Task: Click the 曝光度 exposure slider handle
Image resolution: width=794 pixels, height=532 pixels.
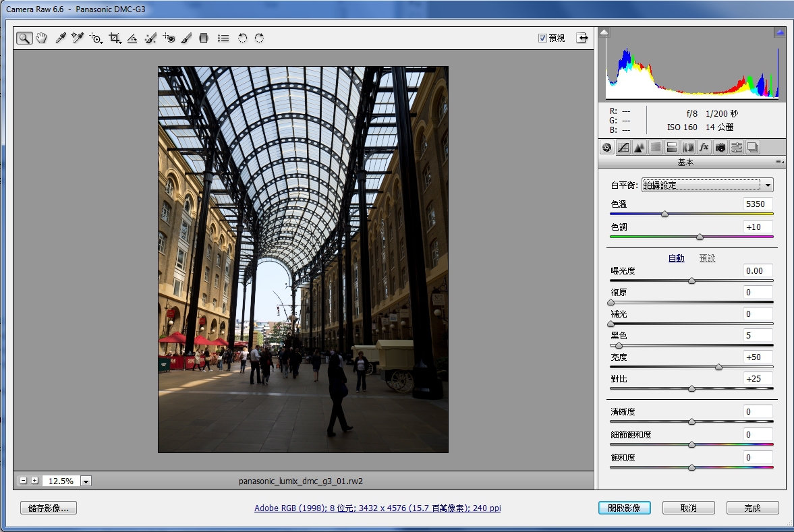Action: coord(691,280)
